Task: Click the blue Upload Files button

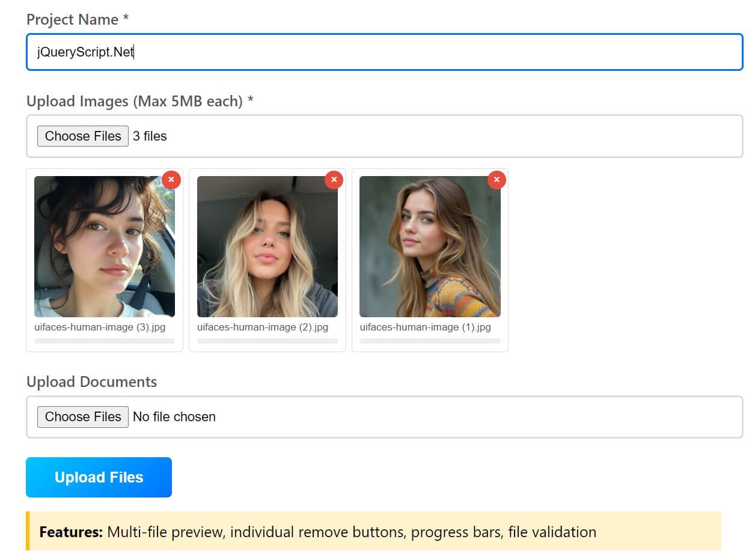Action: 99,477
